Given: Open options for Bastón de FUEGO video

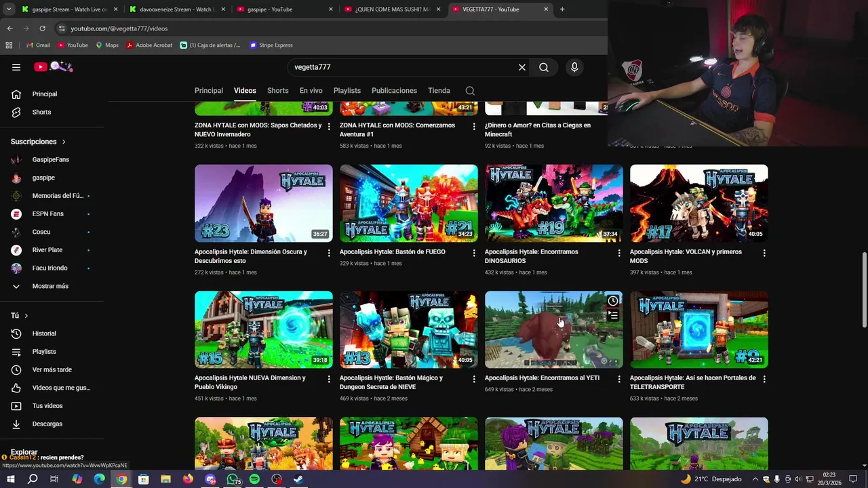Looking at the screenshot, I should pos(474,253).
